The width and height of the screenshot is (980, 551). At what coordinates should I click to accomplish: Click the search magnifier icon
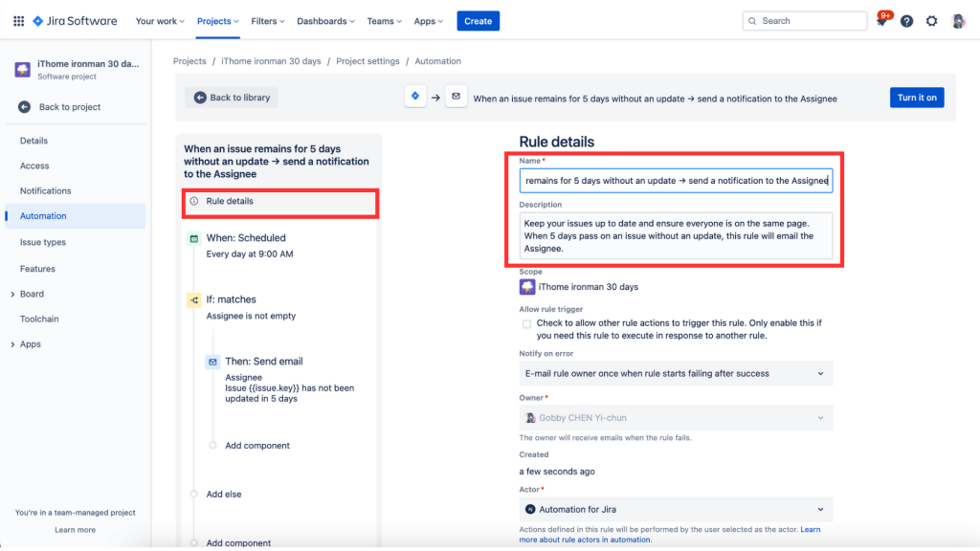[752, 21]
